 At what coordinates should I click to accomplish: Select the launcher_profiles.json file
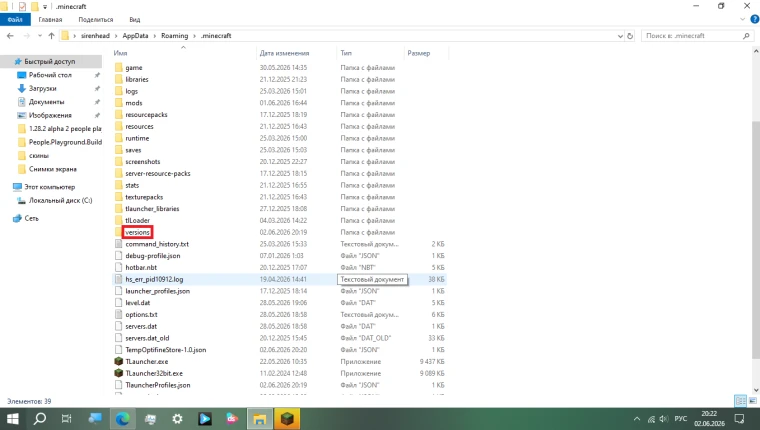coord(158,291)
